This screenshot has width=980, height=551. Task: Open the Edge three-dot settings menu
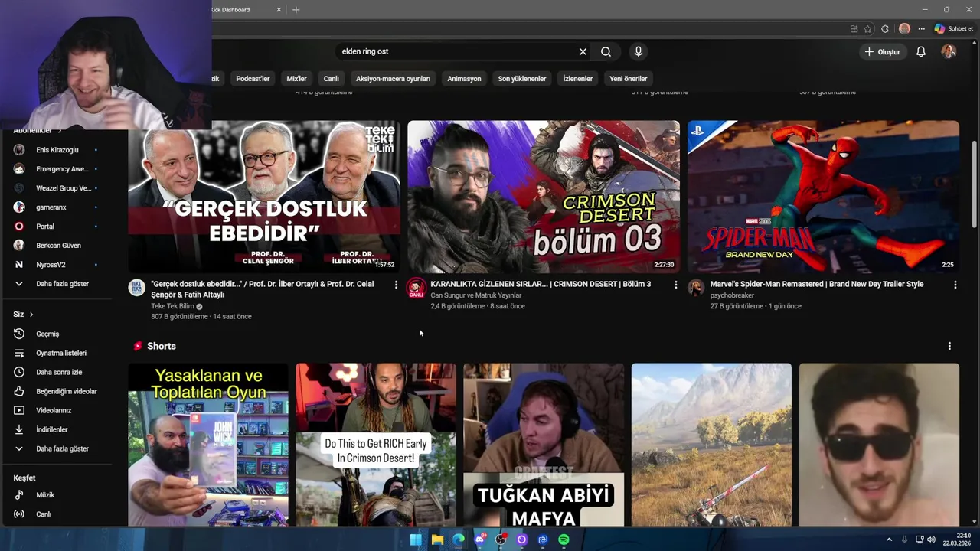click(923, 28)
